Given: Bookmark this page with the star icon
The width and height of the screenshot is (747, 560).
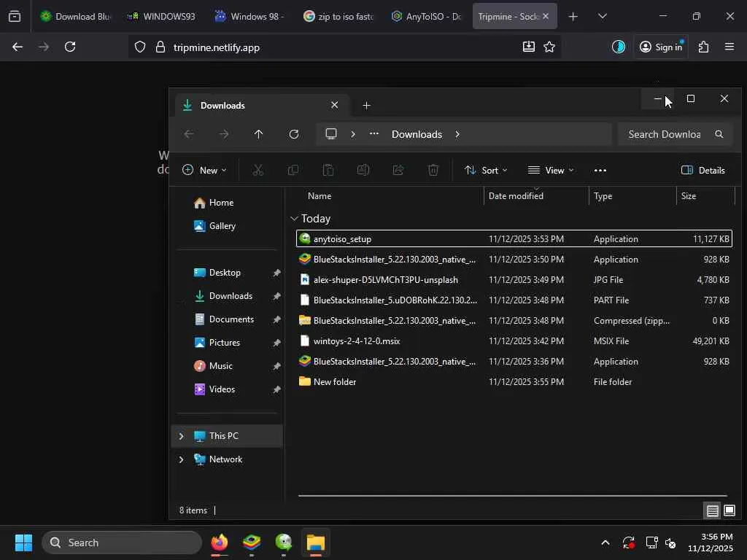Looking at the screenshot, I should (549, 47).
